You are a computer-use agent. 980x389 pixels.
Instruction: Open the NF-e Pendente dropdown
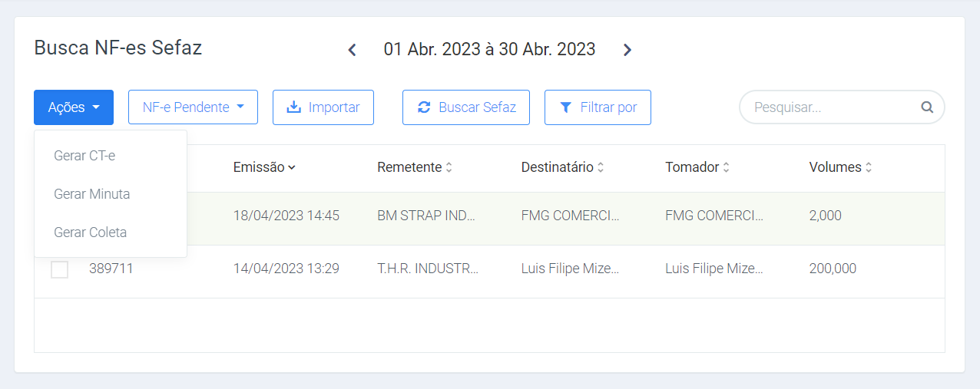tap(193, 107)
